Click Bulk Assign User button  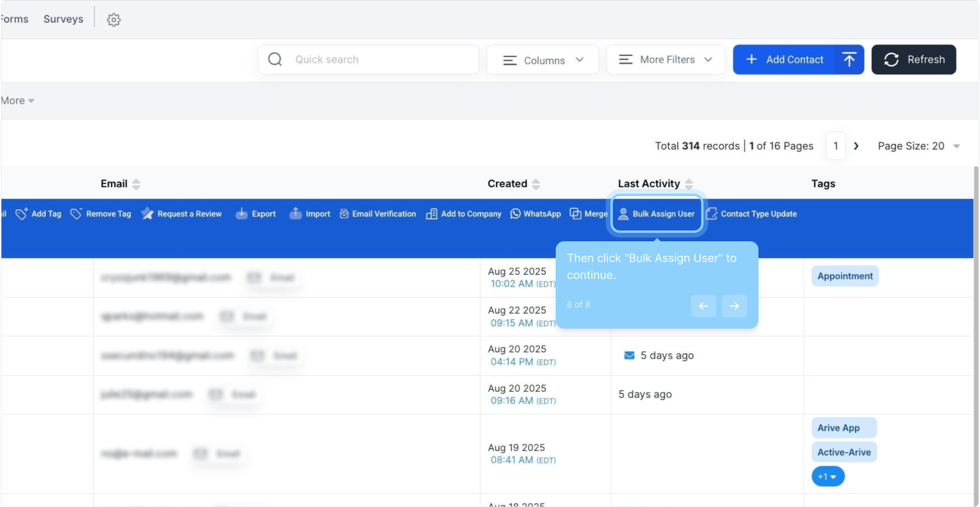(657, 214)
